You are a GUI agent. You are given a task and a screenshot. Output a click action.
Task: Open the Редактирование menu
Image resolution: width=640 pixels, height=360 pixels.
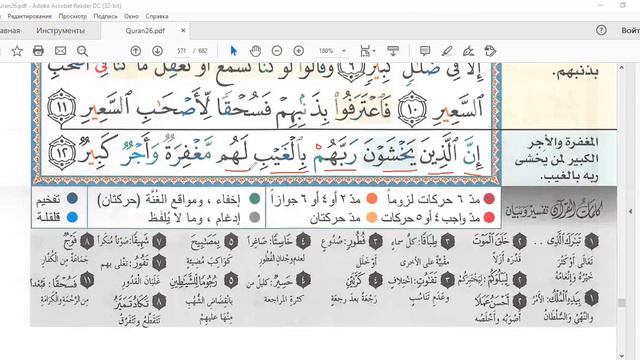[x=29, y=16]
